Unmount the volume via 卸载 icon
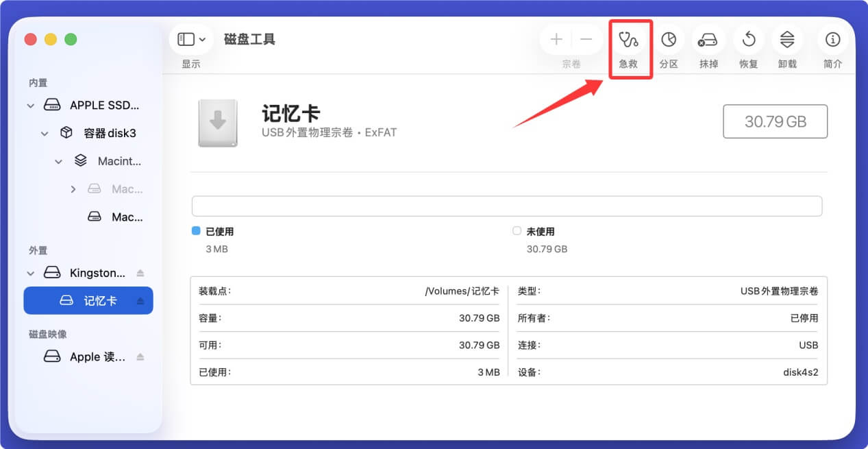Image resolution: width=868 pixels, height=449 pixels. point(787,39)
